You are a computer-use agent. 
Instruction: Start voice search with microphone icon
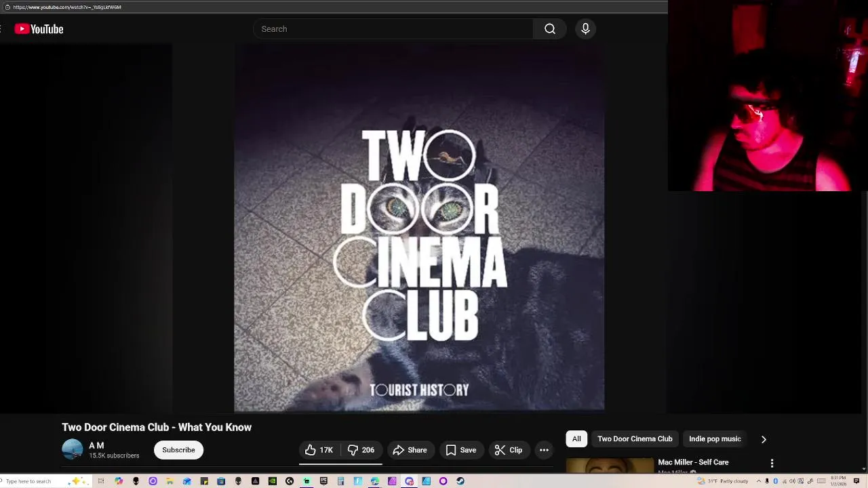click(x=585, y=29)
